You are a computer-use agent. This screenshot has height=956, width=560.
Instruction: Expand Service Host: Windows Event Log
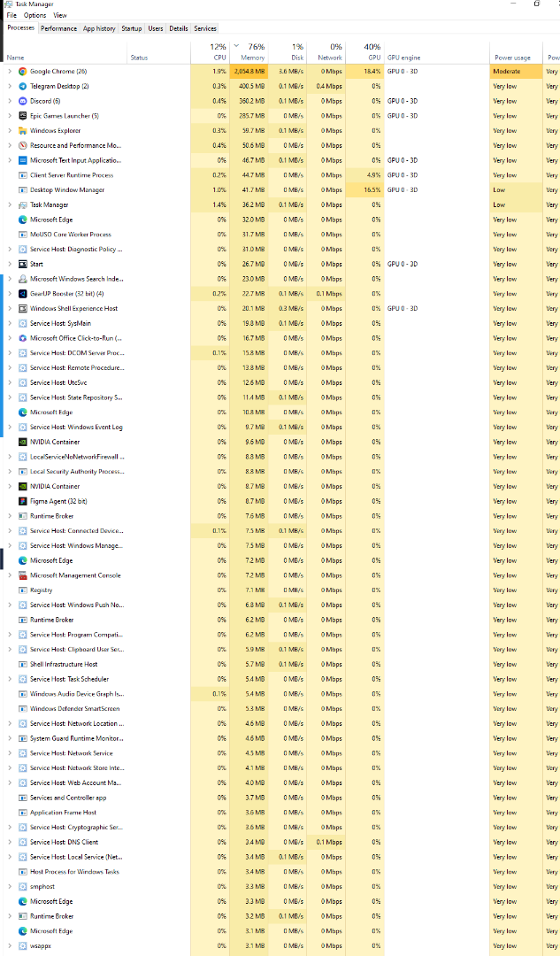(10, 427)
